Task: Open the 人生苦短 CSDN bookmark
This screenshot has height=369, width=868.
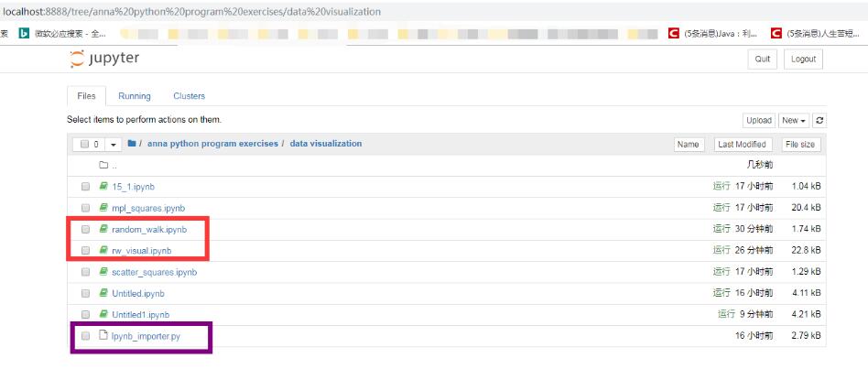Action: point(817,34)
